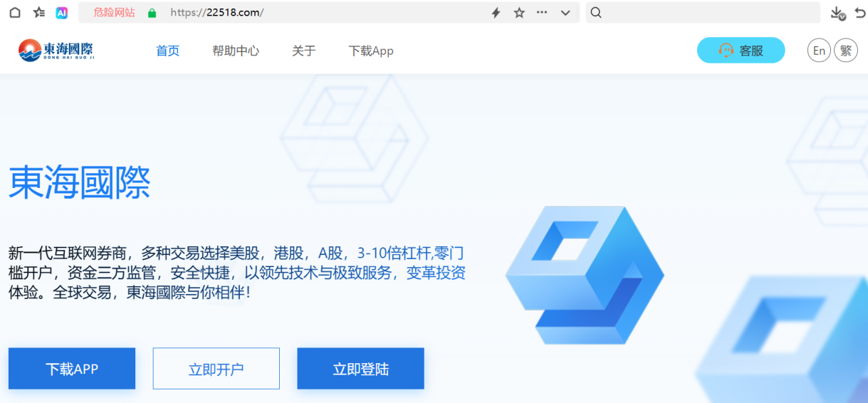868x403 pixels.
Task: Contact support via 客服 button
Action: (x=741, y=51)
